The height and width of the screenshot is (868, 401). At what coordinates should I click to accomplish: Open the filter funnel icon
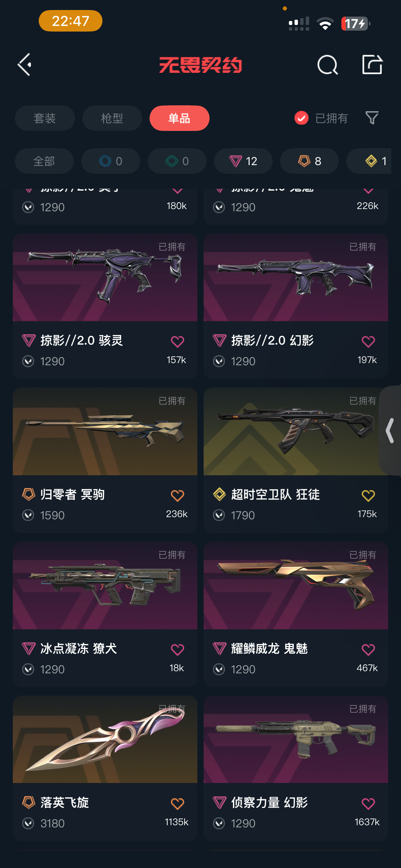(x=372, y=118)
